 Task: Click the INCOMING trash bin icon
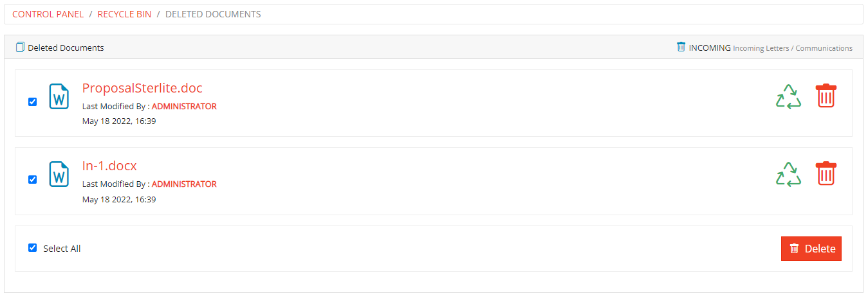(x=681, y=47)
